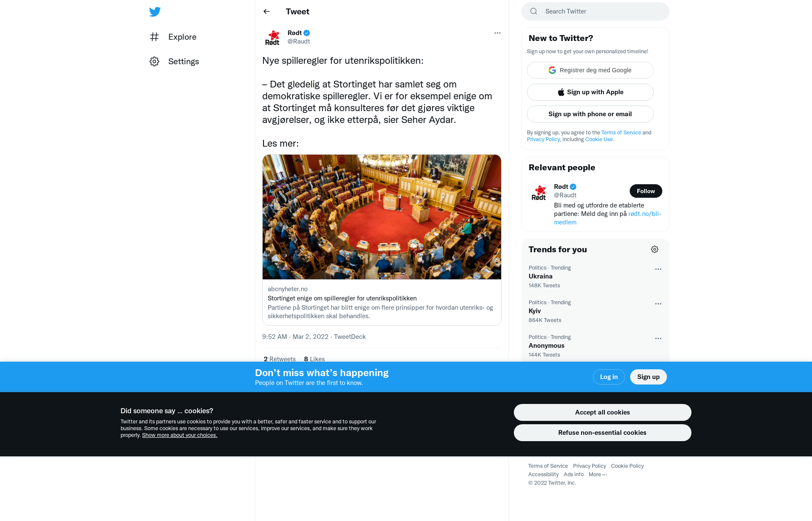Open Rødt avatar in Relevant people
This screenshot has width=812, height=521.
pos(539,193)
